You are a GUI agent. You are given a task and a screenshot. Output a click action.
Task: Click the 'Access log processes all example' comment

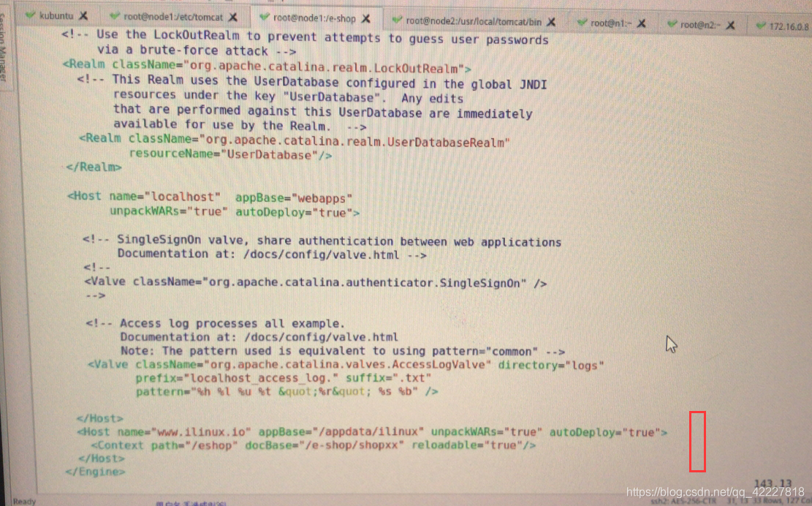pos(216,324)
